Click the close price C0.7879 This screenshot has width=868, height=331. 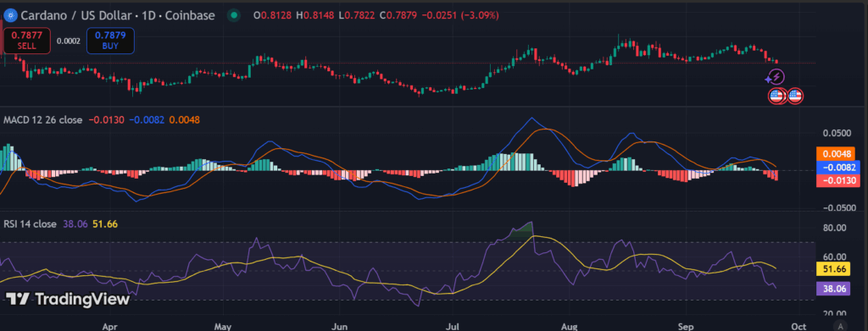[398, 15]
